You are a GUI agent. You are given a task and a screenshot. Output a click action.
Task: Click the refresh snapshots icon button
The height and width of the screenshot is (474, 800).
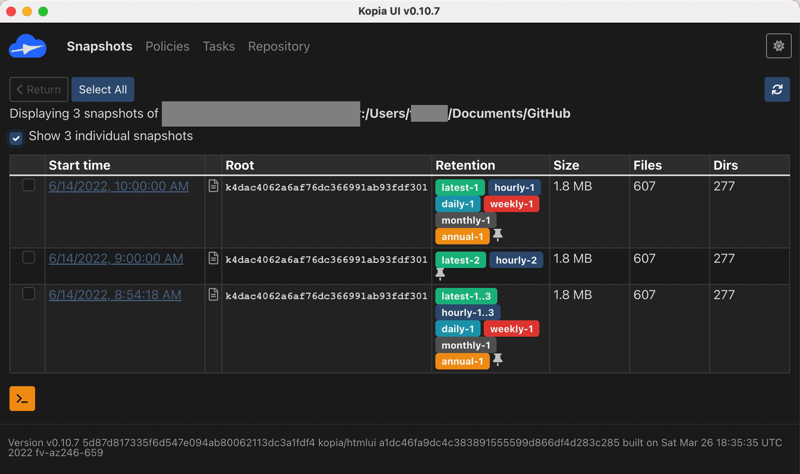[x=777, y=89]
